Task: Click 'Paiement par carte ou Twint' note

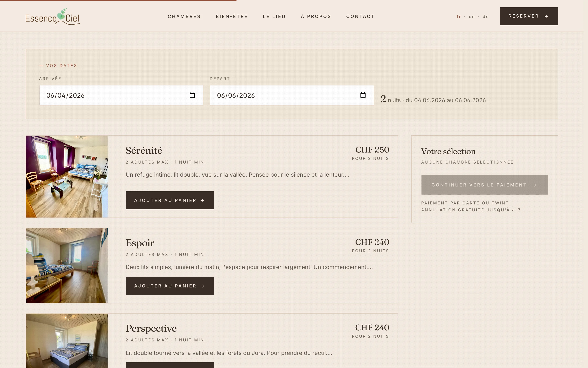Action: [x=471, y=206]
